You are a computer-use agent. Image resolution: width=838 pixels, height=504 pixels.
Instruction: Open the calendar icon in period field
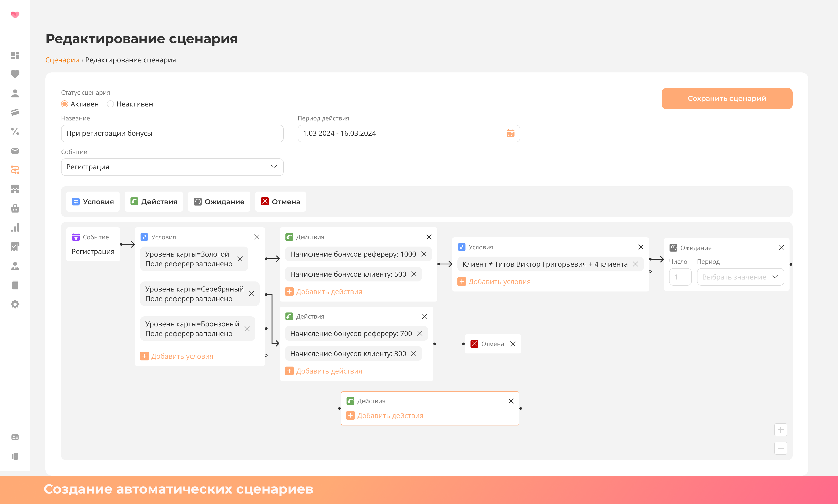tap(510, 134)
